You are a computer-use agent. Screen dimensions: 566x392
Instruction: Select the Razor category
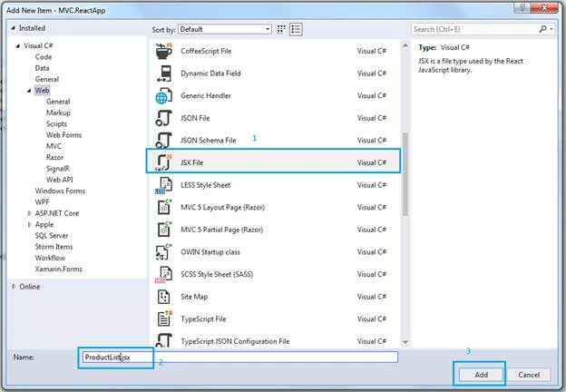54,157
